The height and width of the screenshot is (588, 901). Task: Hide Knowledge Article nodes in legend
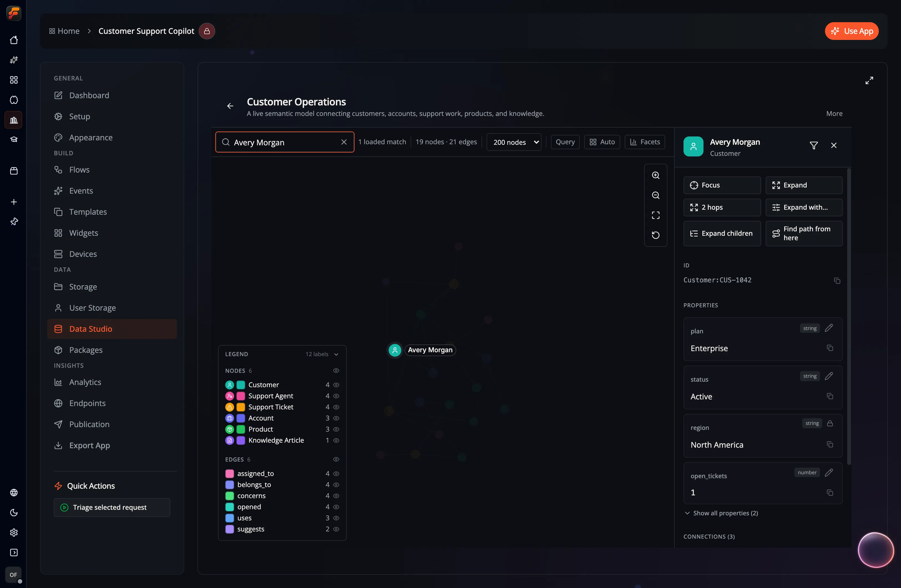click(336, 440)
